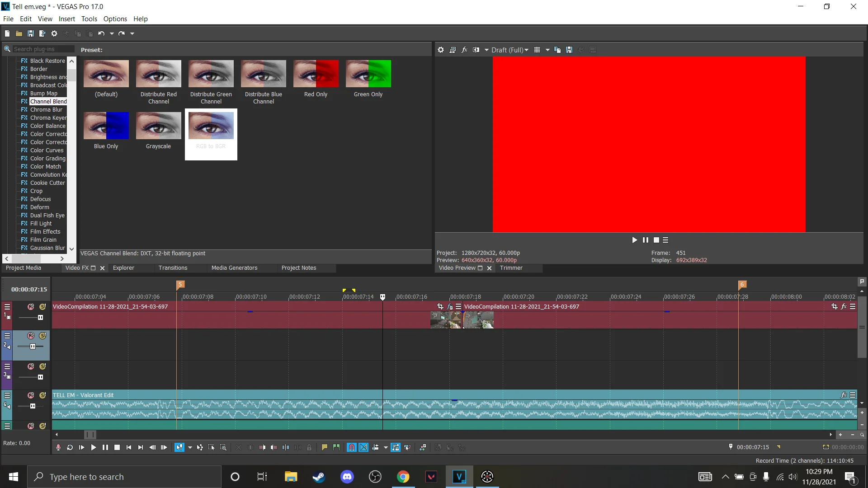Toggle Enable Snapping on the timeline
The width and height of the screenshot is (868, 488).
351,447
